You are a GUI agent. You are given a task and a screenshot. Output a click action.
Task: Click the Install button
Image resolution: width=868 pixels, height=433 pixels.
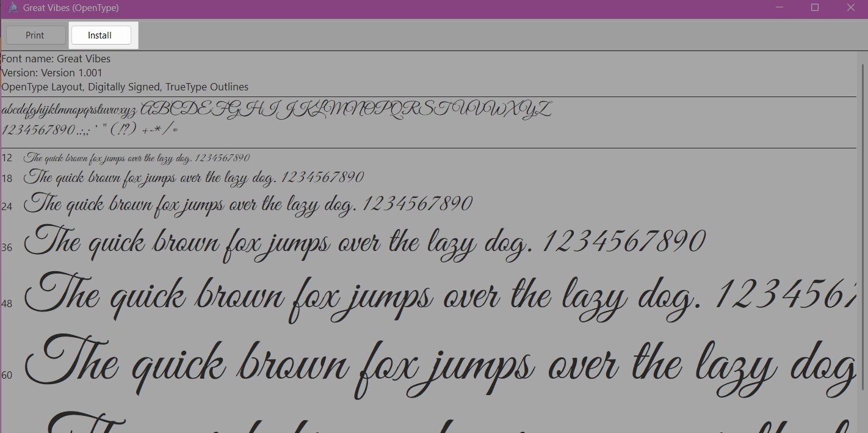(x=101, y=35)
